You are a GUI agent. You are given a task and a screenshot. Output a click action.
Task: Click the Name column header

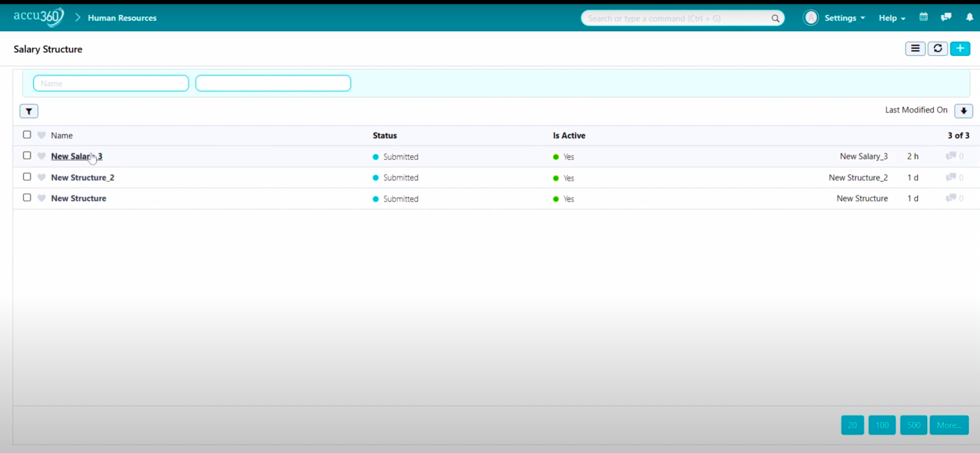point(62,136)
